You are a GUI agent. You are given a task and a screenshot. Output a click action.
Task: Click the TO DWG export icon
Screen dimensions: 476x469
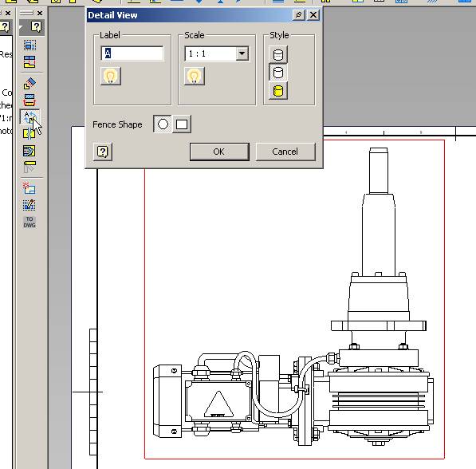30,222
